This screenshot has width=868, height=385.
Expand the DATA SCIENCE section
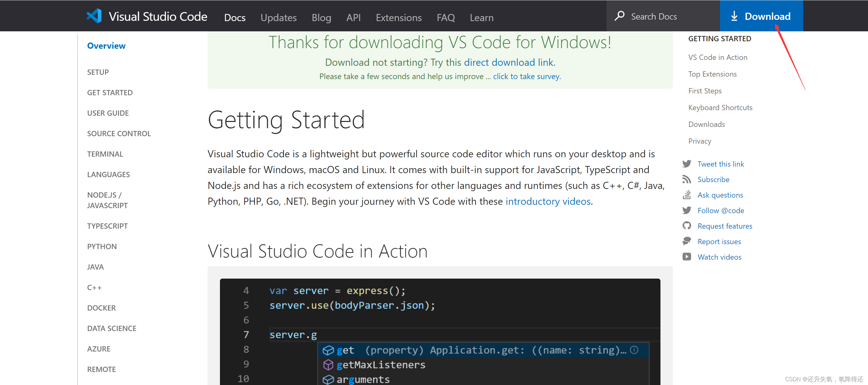click(x=112, y=329)
